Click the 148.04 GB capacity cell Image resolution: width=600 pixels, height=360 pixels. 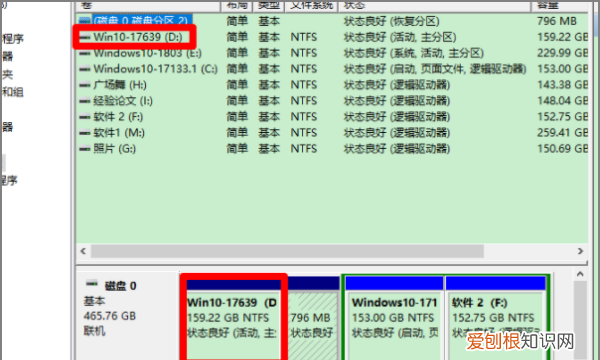tap(562, 101)
